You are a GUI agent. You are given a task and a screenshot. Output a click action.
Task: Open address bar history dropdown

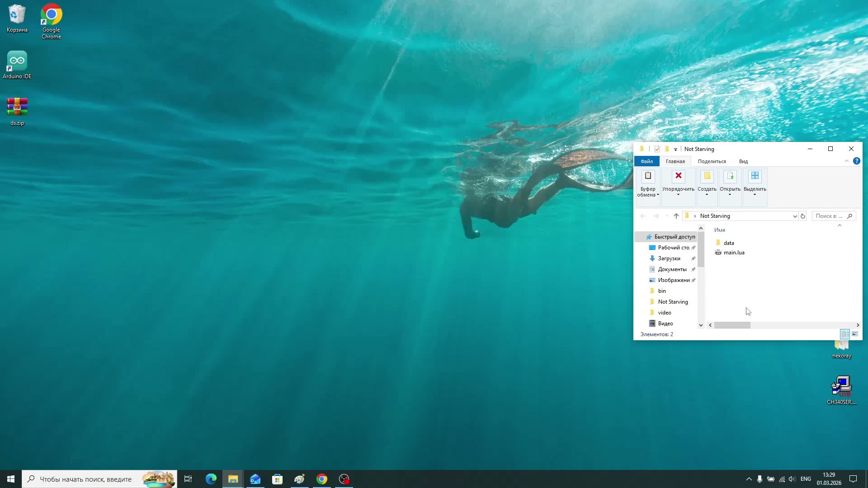(x=795, y=216)
